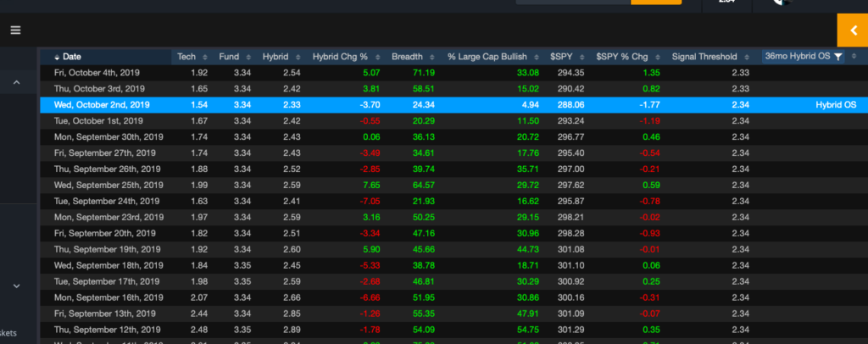
Task: Click $SPY % Chg value -1.77
Action: [x=648, y=104]
